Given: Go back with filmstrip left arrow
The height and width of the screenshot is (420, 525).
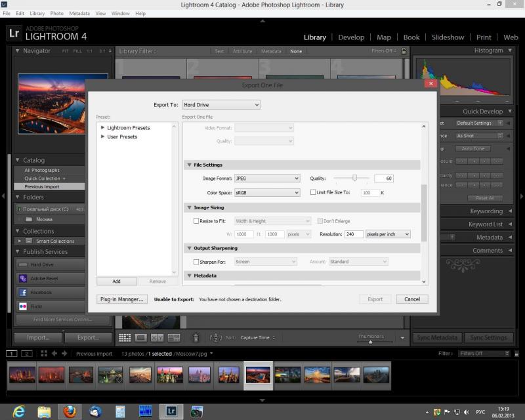Looking at the screenshot, I should pyautogui.click(x=54, y=353).
